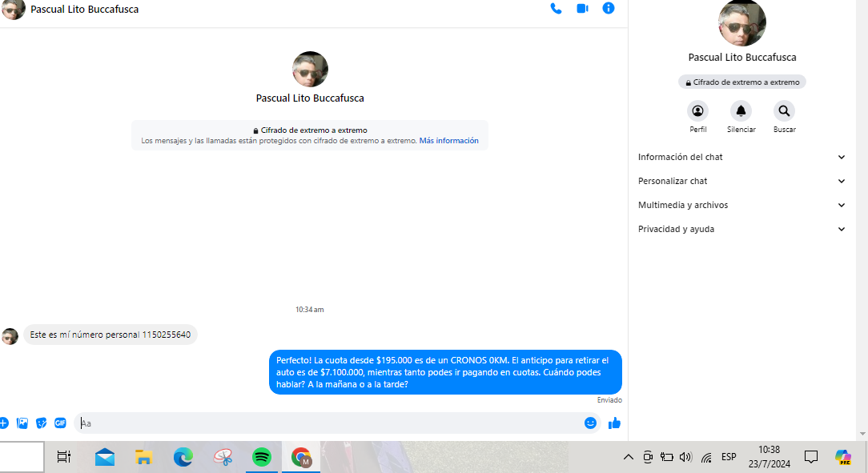Switch to Spotify on the taskbar
The image size is (868, 473).
tap(262, 457)
